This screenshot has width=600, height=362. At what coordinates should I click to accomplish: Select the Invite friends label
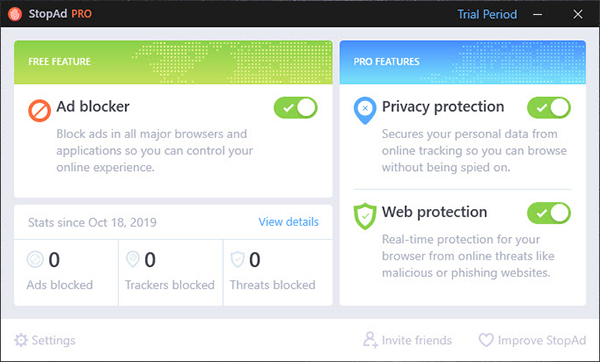point(417,340)
